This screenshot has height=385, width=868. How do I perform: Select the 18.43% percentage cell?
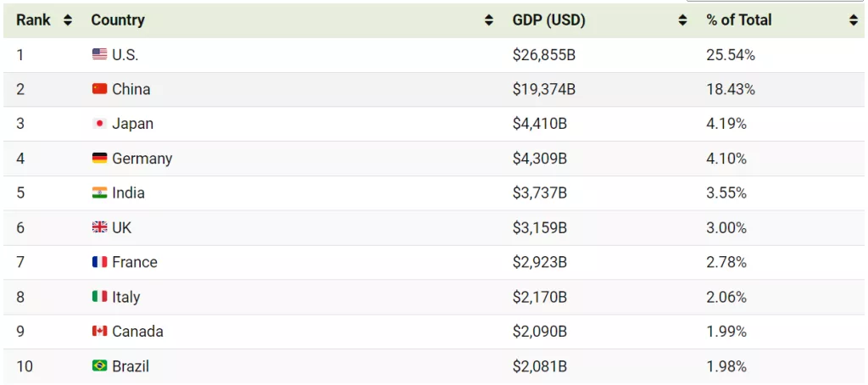(x=730, y=89)
